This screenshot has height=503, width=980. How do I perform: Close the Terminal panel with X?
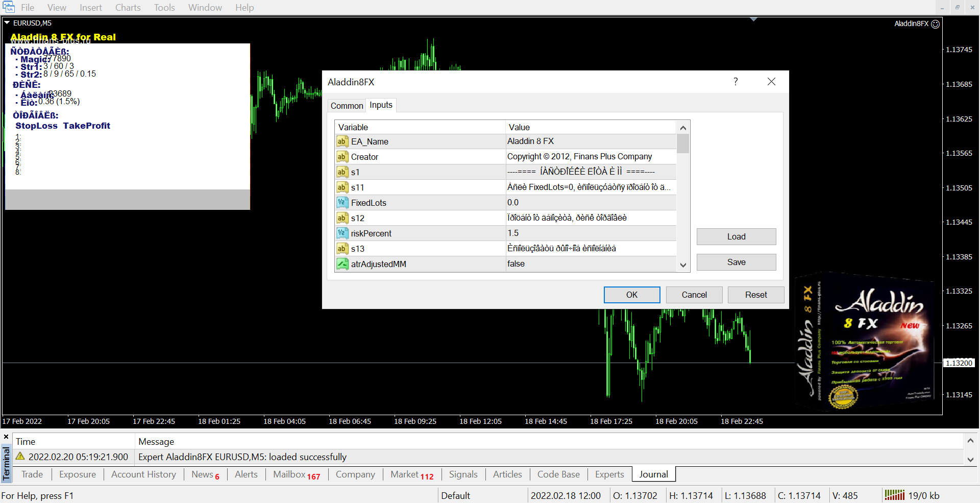(6, 437)
